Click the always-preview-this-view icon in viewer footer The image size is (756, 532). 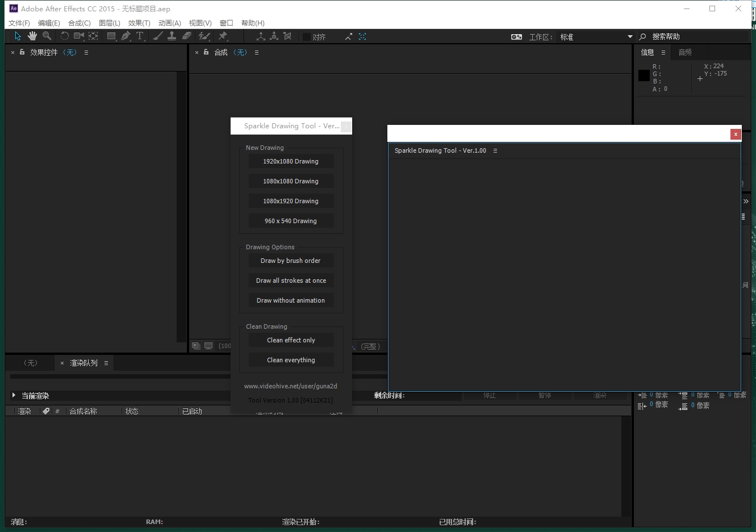[196, 346]
